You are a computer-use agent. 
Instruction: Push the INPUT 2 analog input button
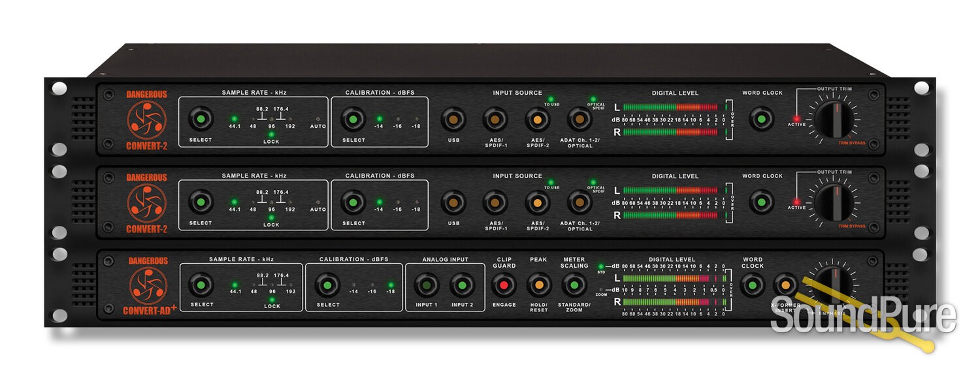(x=462, y=285)
